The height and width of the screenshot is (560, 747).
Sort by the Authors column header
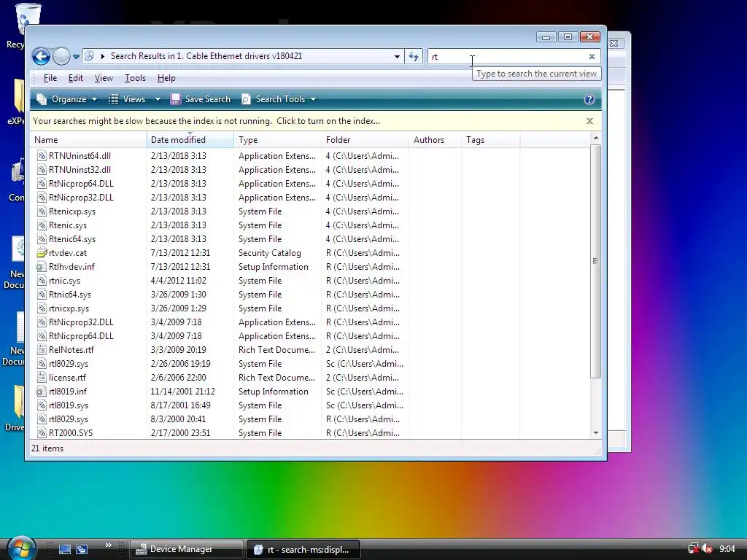(435, 140)
